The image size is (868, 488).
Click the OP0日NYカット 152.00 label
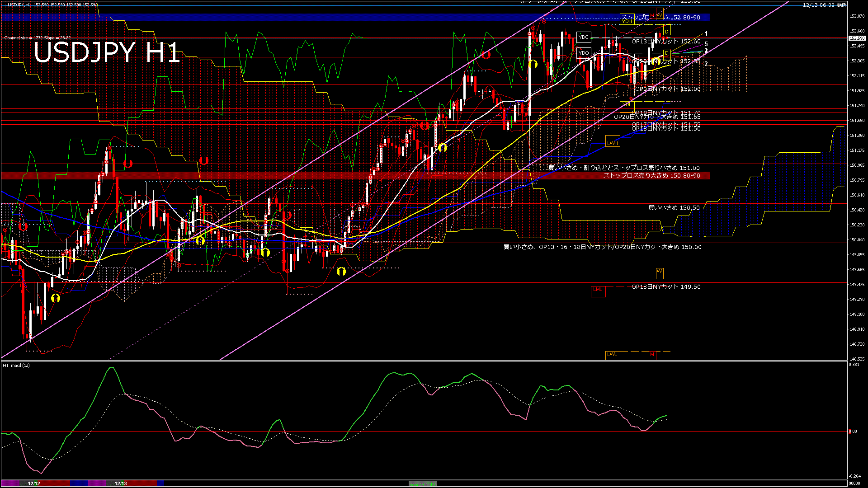click(x=668, y=89)
